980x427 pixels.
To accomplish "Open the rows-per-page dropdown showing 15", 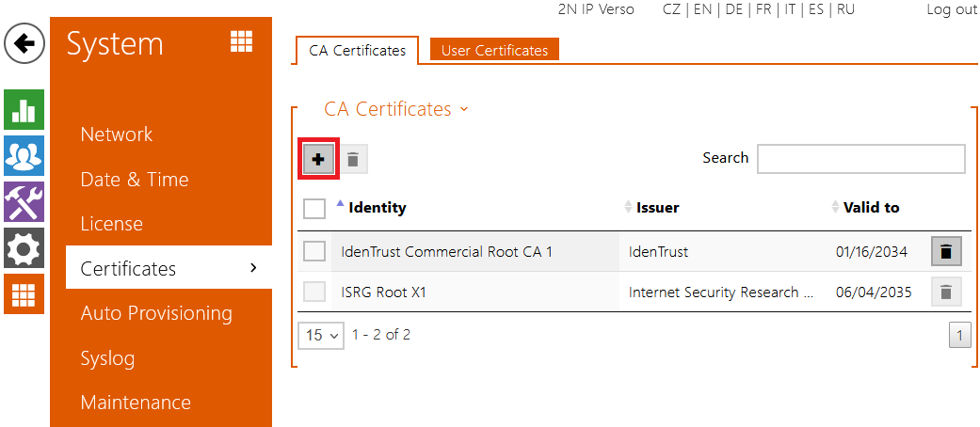I will (321, 335).
